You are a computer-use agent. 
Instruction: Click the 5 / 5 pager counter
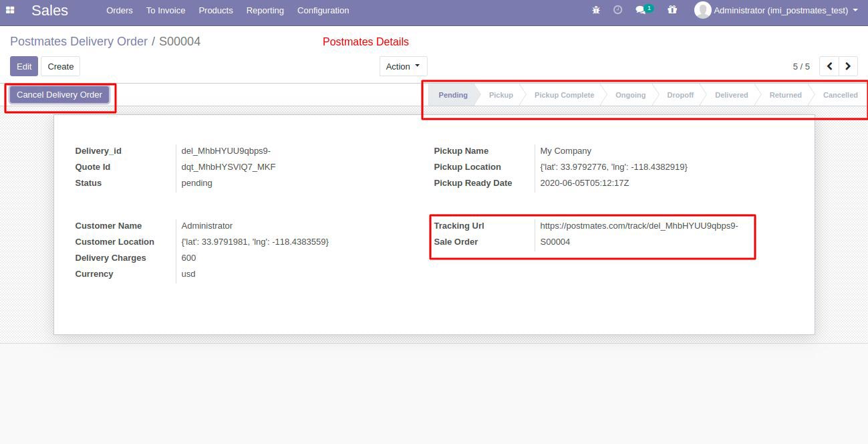pos(801,66)
